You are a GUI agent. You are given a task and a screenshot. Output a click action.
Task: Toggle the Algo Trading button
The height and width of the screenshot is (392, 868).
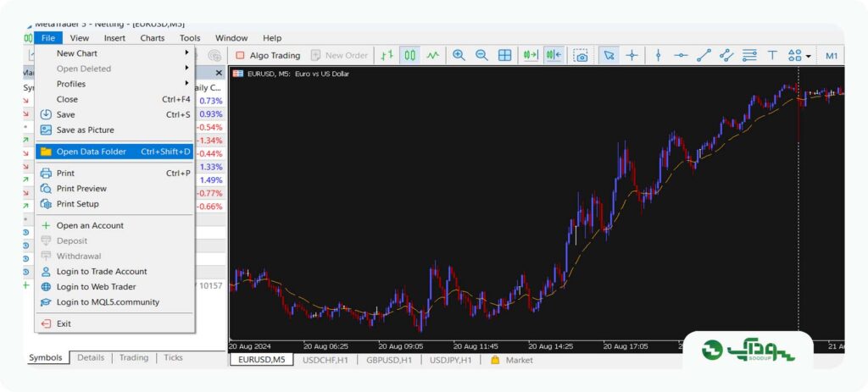(x=268, y=55)
